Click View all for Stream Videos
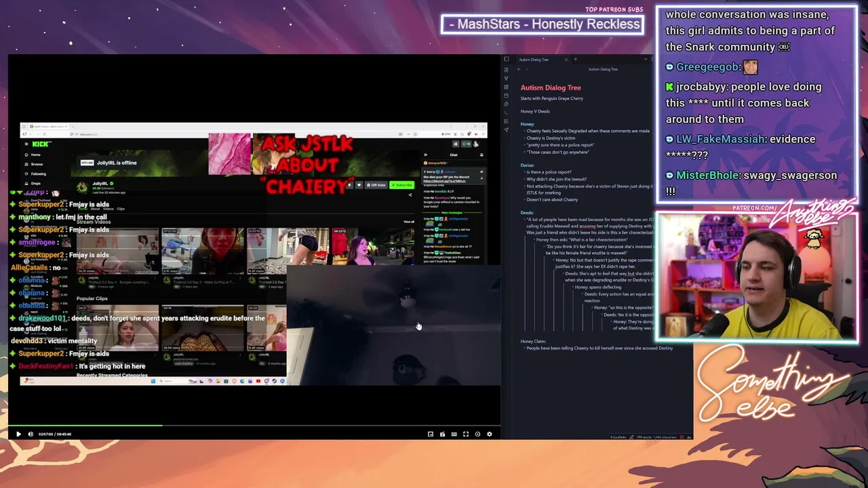Image resolution: width=868 pixels, height=488 pixels. tap(409, 222)
